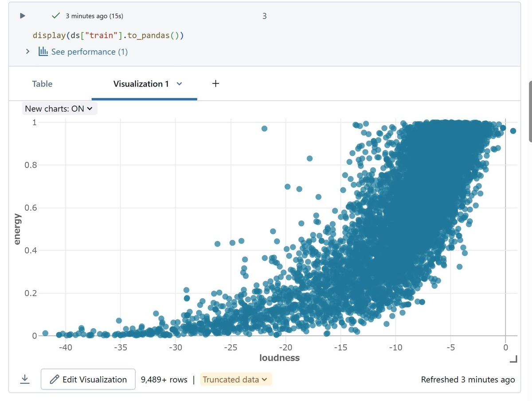Open the See performance (1) link
The image size is (532, 401).
click(x=89, y=51)
